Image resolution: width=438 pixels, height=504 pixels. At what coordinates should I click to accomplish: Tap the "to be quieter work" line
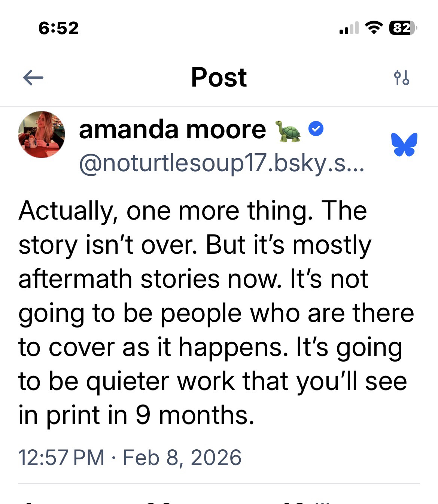pos(212,381)
